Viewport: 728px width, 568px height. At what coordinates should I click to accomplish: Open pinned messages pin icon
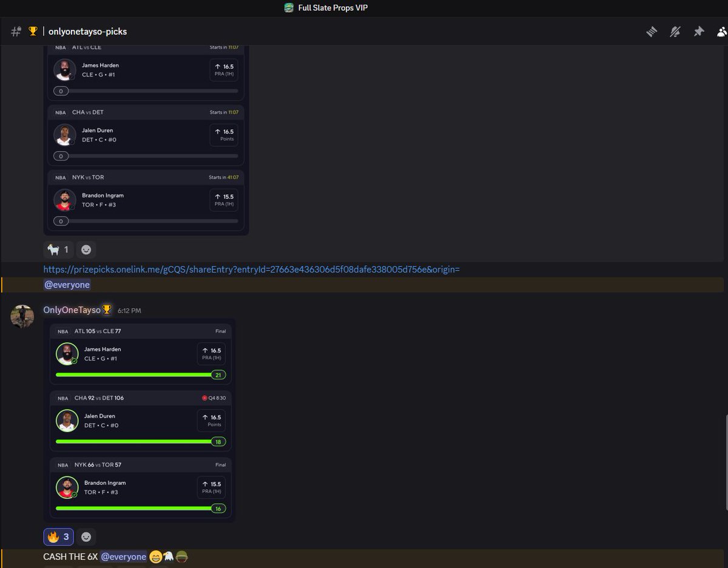(x=699, y=32)
